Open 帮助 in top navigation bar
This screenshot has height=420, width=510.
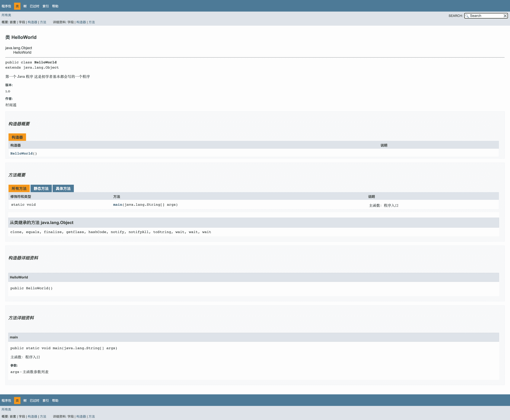click(55, 6)
